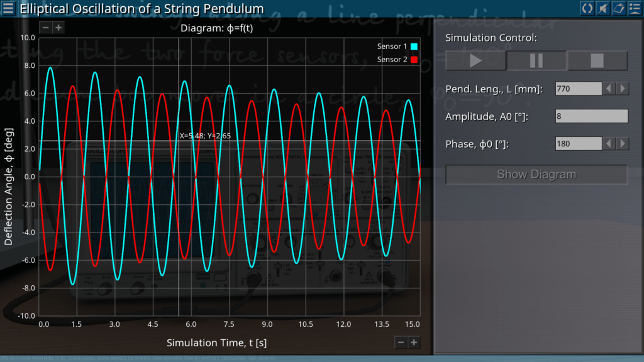
Task: Toggle the sound mute speaker icon
Action: (x=602, y=8)
